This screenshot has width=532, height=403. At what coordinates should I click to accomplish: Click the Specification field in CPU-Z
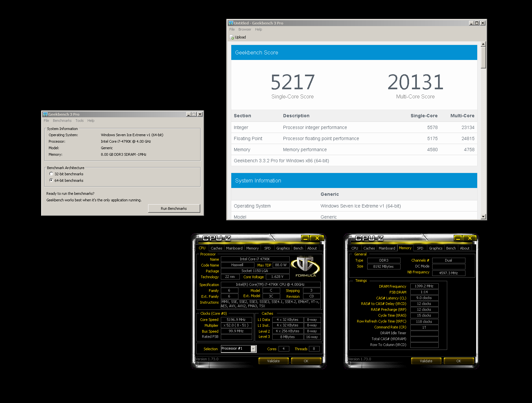pyautogui.click(x=270, y=284)
